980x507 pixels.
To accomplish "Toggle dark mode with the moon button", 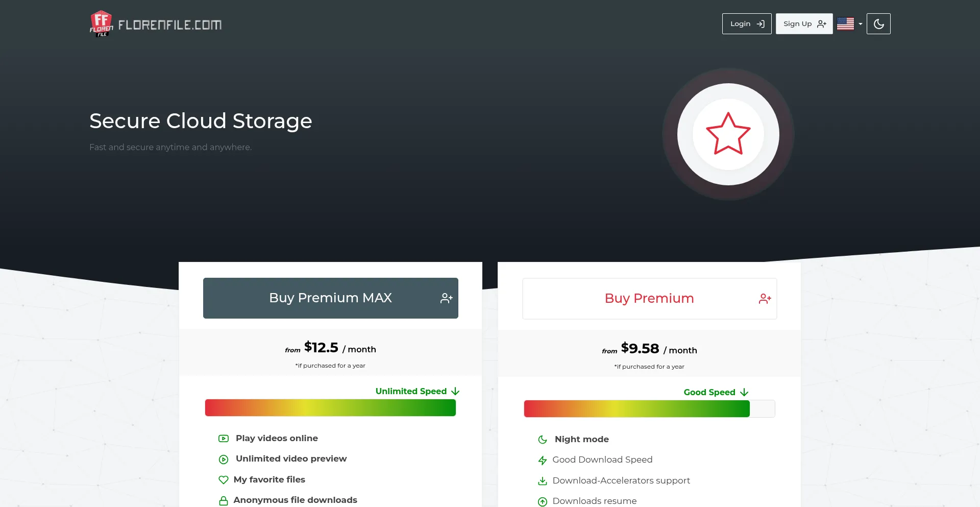I will click(x=878, y=24).
